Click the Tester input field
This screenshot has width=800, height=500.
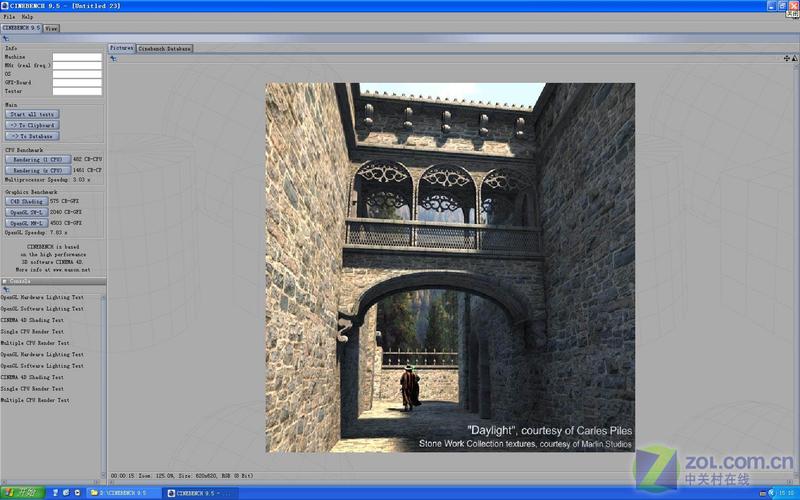(77, 91)
